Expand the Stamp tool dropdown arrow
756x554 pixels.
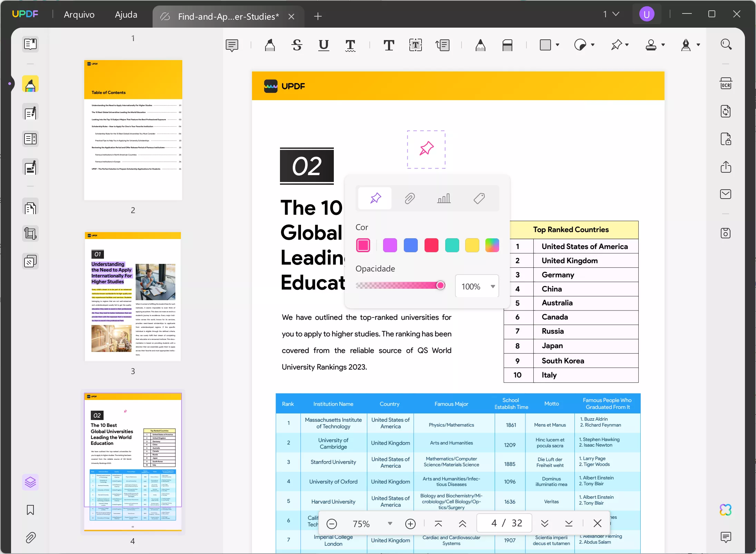click(663, 45)
